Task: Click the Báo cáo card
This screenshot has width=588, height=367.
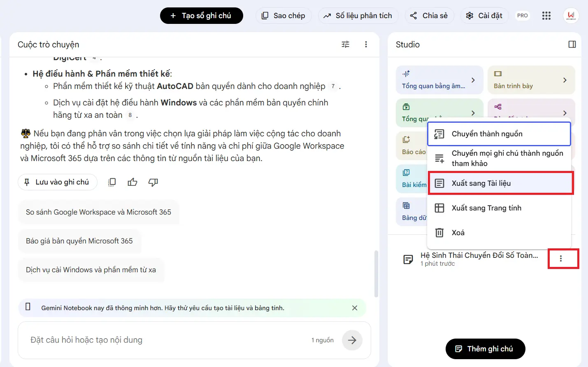Action: pyautogui.click(x=412, y=146)
